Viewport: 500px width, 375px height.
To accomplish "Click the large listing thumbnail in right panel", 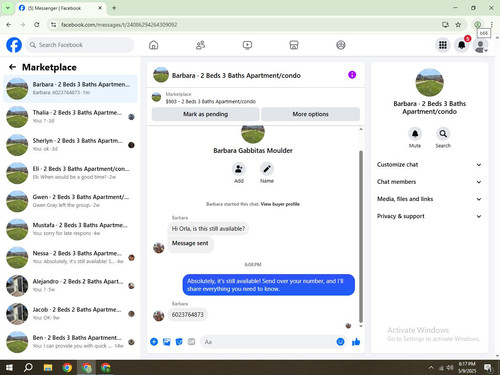I will coord(429,82).
